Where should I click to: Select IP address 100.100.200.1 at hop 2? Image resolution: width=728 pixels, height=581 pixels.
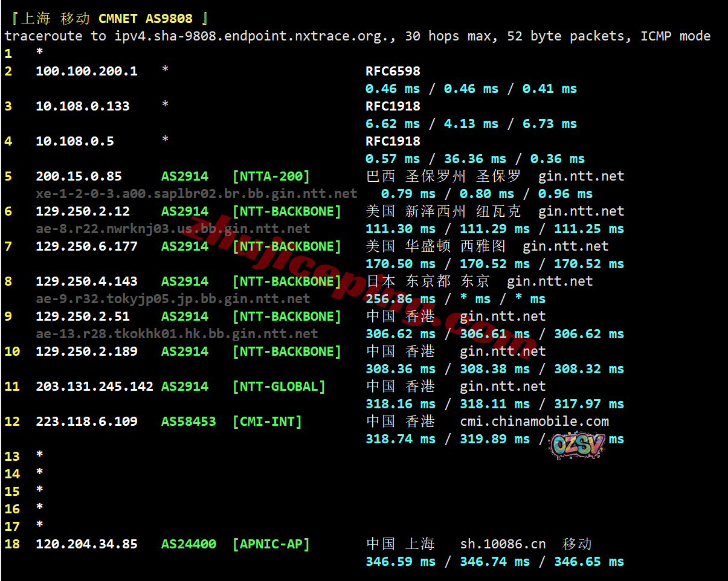click(86, 71)
